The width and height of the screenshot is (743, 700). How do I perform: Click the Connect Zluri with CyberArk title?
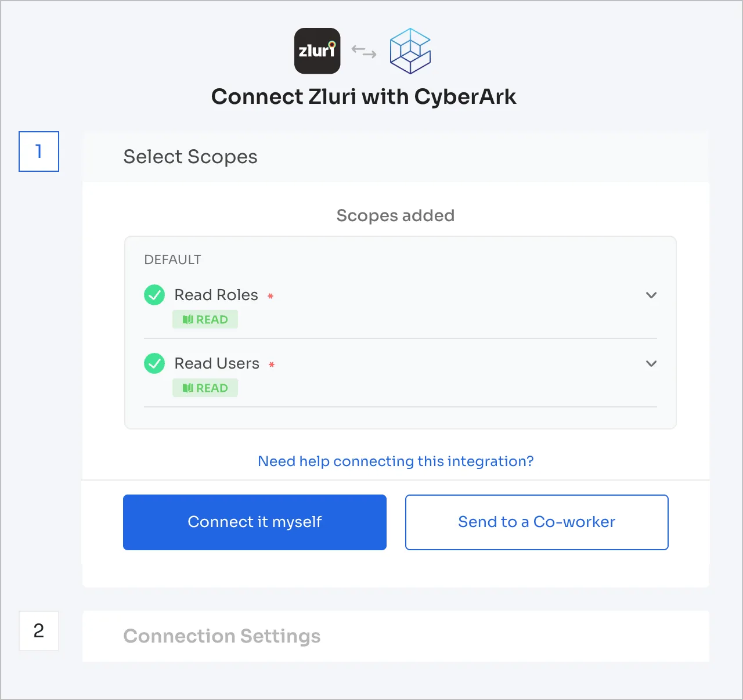(363, 96)
